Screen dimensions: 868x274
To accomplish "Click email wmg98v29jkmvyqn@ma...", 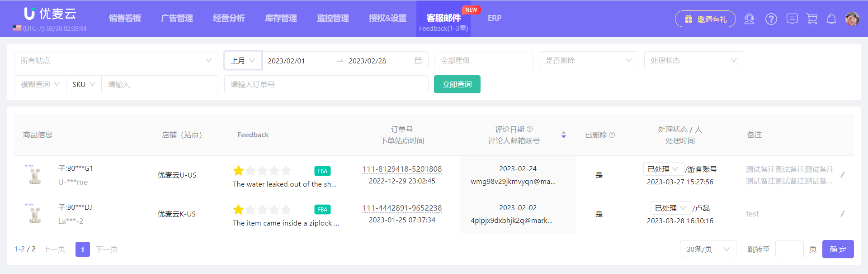I will [513, 181].
